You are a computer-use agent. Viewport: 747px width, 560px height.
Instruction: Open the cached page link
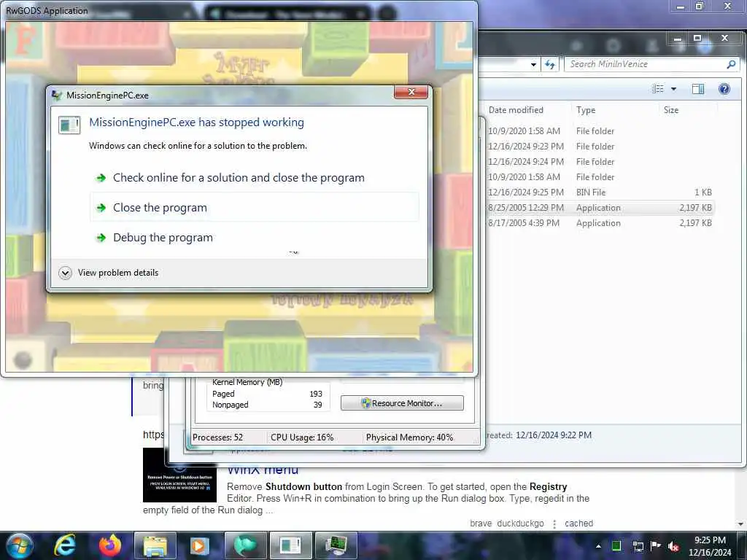pos(578,524)
